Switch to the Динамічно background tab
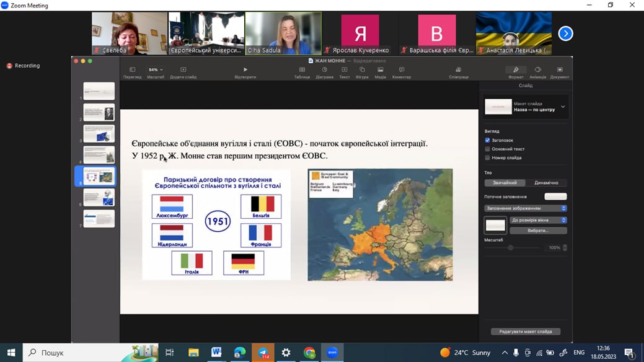This screenshot has width=644, height=362. point(546,183)
